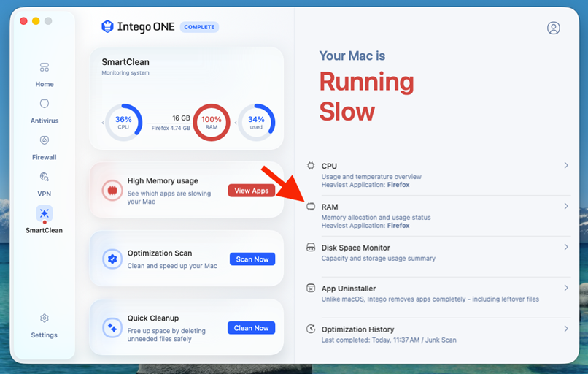Open the Home section icon
Screen dimensions: 588x374
[x=45, y=67]
